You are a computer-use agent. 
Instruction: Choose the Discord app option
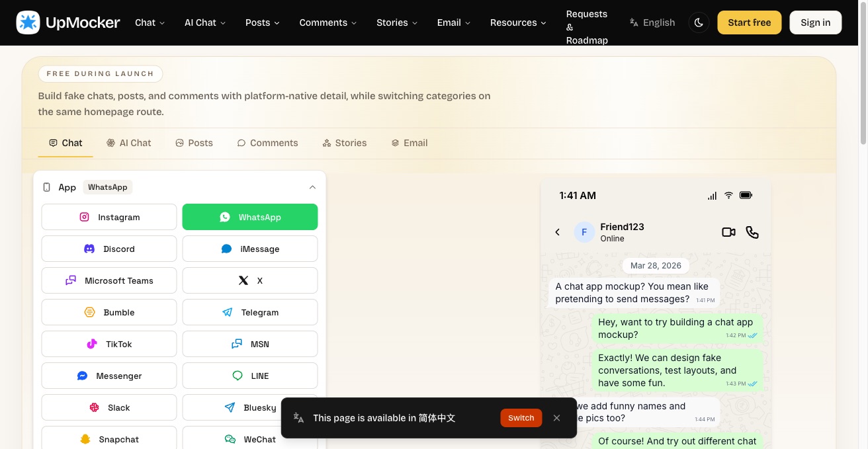(109, 249)
